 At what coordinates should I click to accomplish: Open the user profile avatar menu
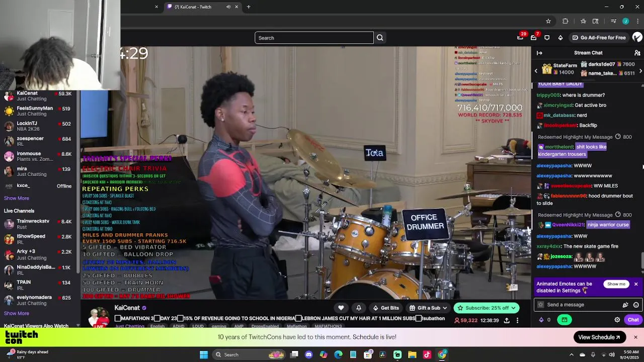(x=637, y=38)
